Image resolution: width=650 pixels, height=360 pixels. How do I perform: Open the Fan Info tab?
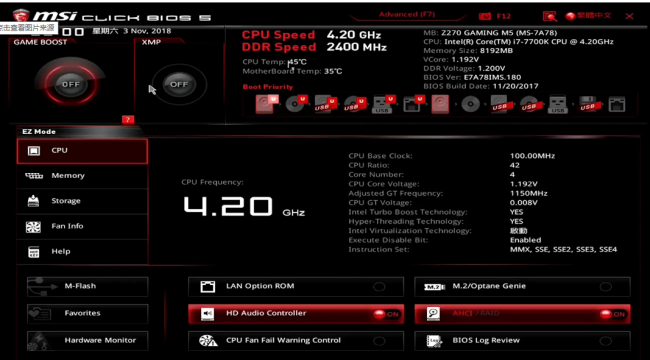(x=82, y=226)
